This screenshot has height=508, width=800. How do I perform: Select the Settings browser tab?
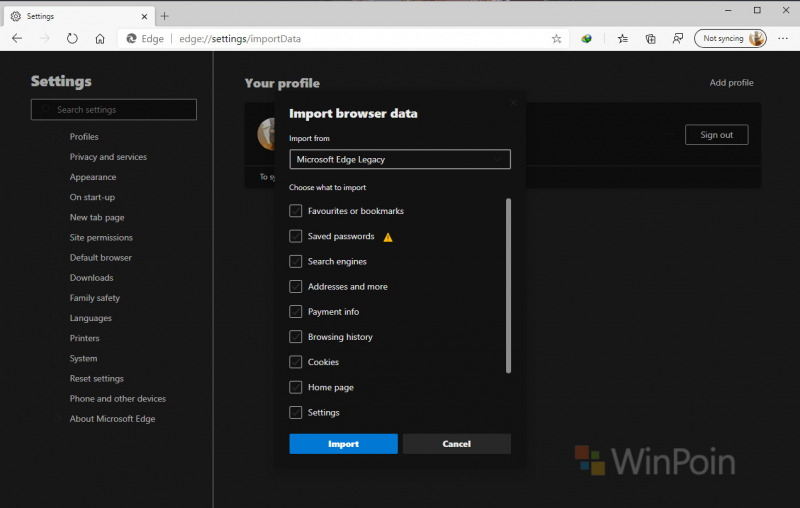tap(79, 16)
